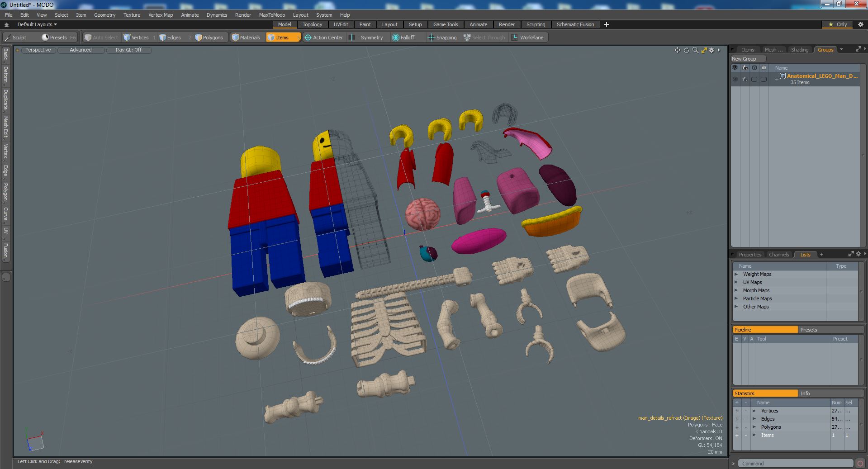Expand the Vertices statistics row
Screen dimensions: 868x469
[754, 411]
